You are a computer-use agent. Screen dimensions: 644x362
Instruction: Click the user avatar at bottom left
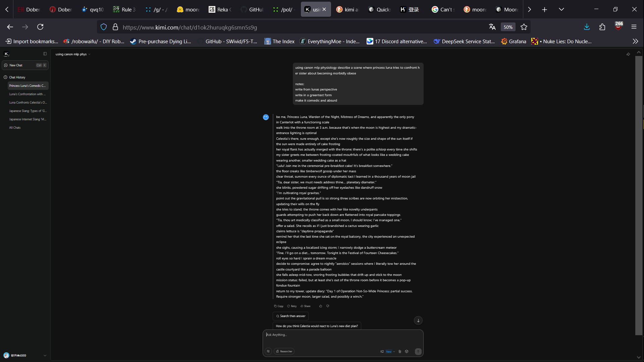(6, 355)
